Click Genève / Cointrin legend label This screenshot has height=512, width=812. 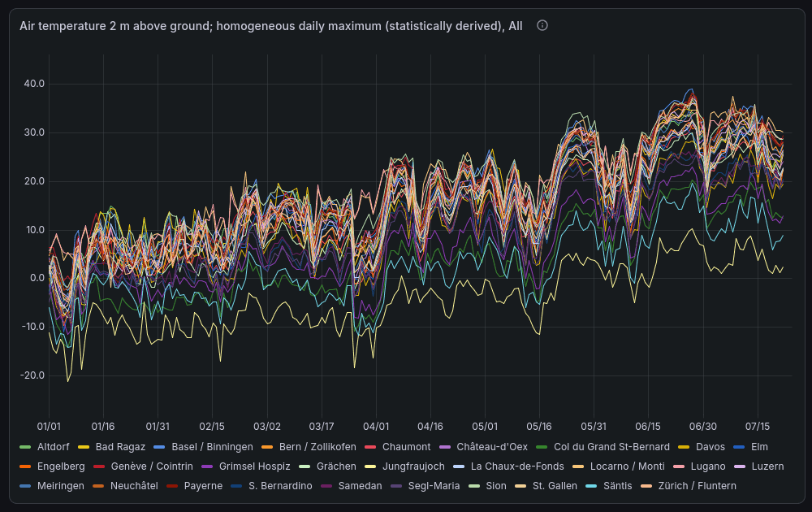[152, 466]
